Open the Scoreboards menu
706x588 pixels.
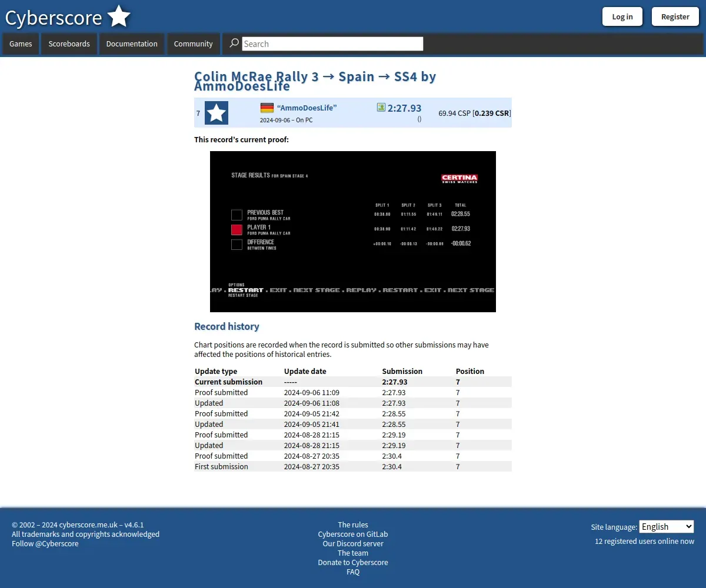tap(69, 44)
